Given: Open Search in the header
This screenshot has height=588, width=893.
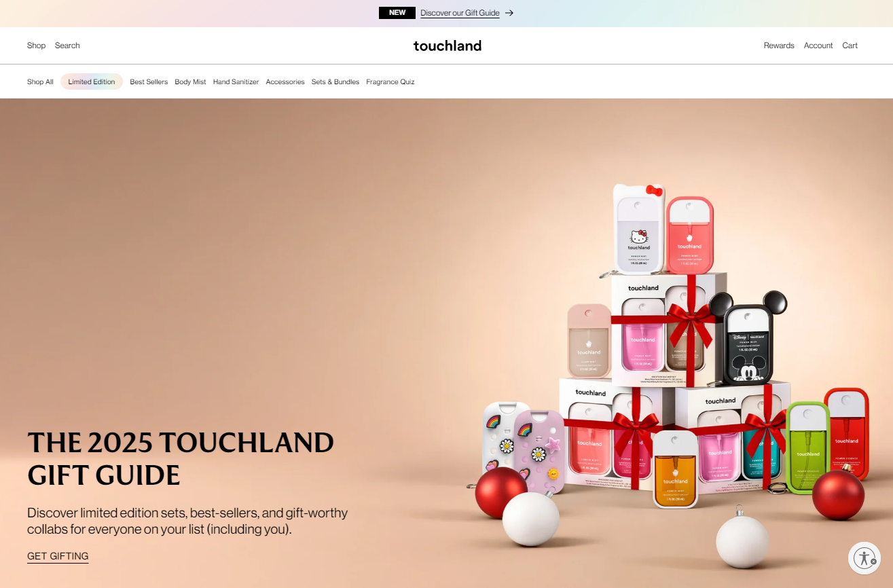Looking at the screenshot, I should [67, 45].
